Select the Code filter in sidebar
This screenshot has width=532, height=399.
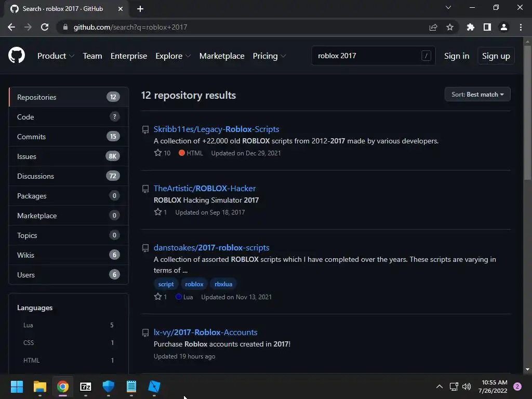[x=69, y=117]
